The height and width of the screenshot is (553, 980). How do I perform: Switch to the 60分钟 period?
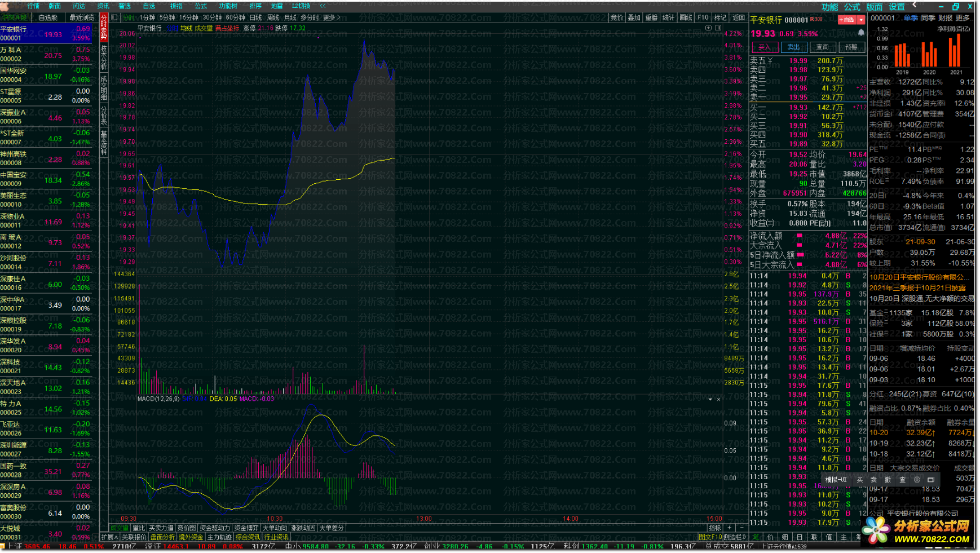pos(236,17)
